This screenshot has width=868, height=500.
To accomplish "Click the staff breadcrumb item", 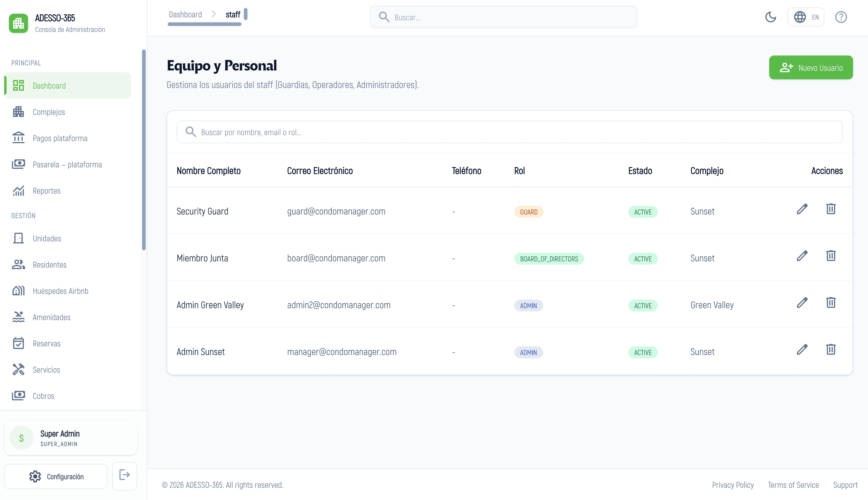I will point(233,14).
